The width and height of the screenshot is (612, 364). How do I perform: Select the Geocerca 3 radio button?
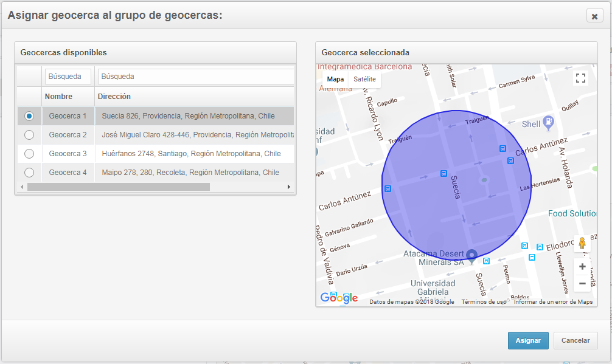coord(29,154)
